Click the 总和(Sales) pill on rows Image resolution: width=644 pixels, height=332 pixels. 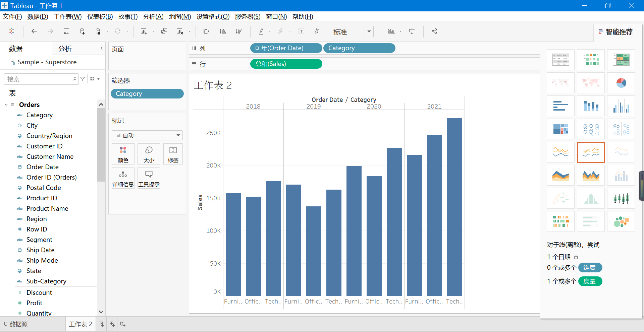(x=286, y=64)
